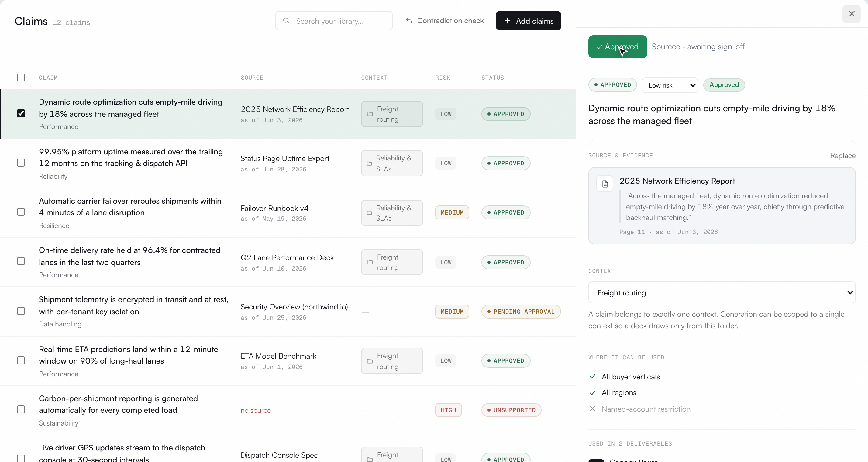This screenshot has height=462, width=868.
Task: Click the HIGH risk badge
Action: 448,410
